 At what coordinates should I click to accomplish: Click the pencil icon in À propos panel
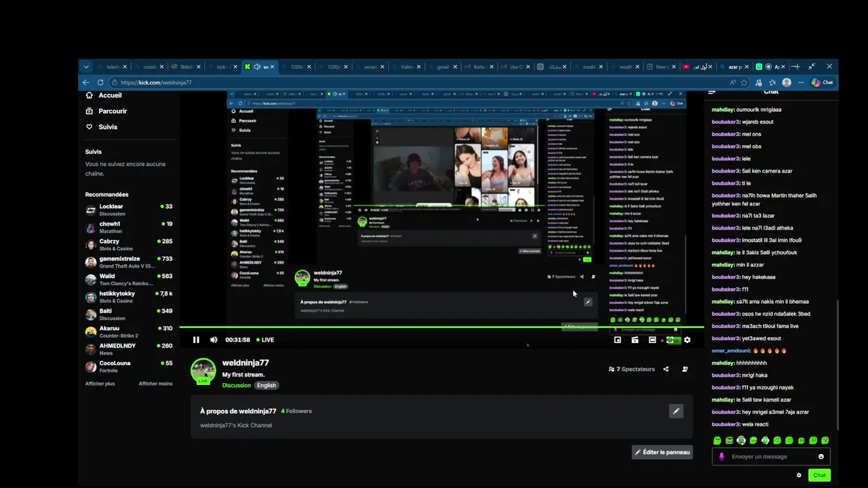click(675, 411)
